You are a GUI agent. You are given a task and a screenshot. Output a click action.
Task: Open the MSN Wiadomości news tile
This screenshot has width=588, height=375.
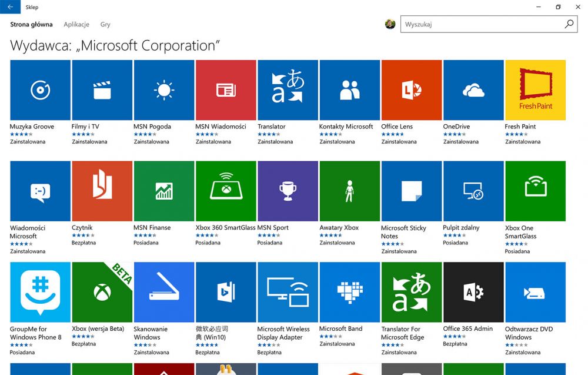(x=226, y=90)
